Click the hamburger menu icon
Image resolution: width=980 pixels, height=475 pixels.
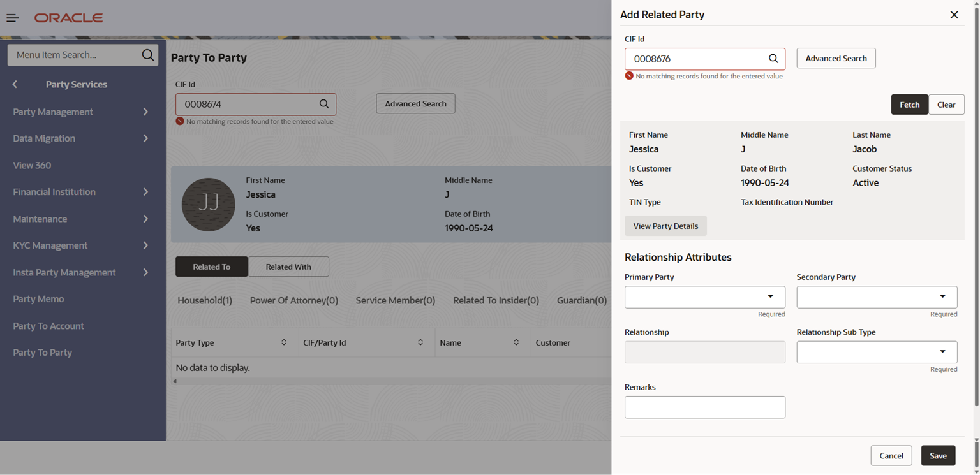point(12,18)
